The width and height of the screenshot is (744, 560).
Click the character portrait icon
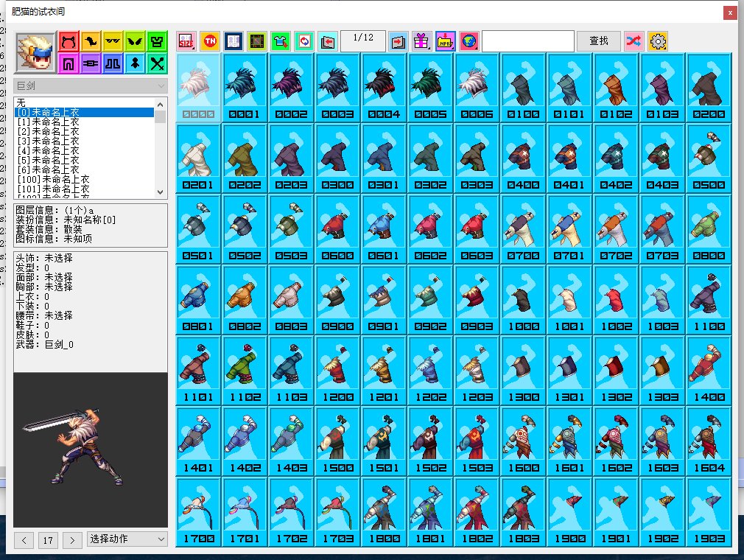coord(34,52)
